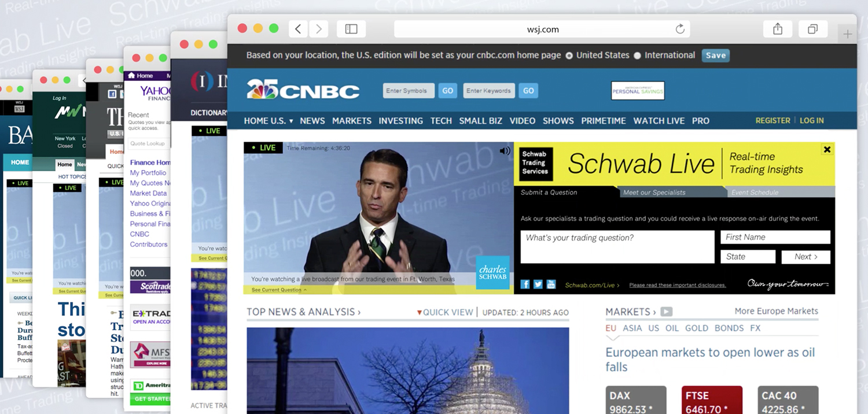Viewport: 868px width, 414px height.
Task: Open the INVESTING menu
Action: click(x=401, y=121)
